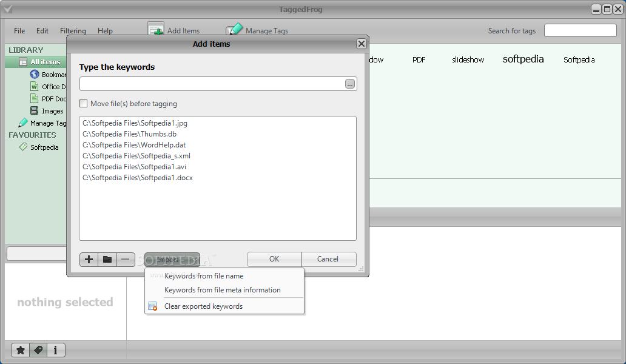Select the Bookmarks globe icon in sidebar

(35, 74)
